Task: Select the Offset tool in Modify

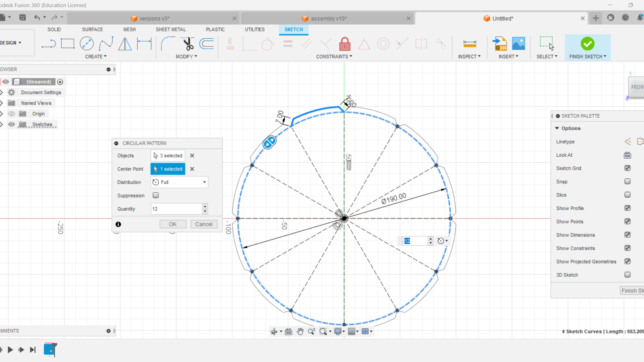Action: coord(206,44)
